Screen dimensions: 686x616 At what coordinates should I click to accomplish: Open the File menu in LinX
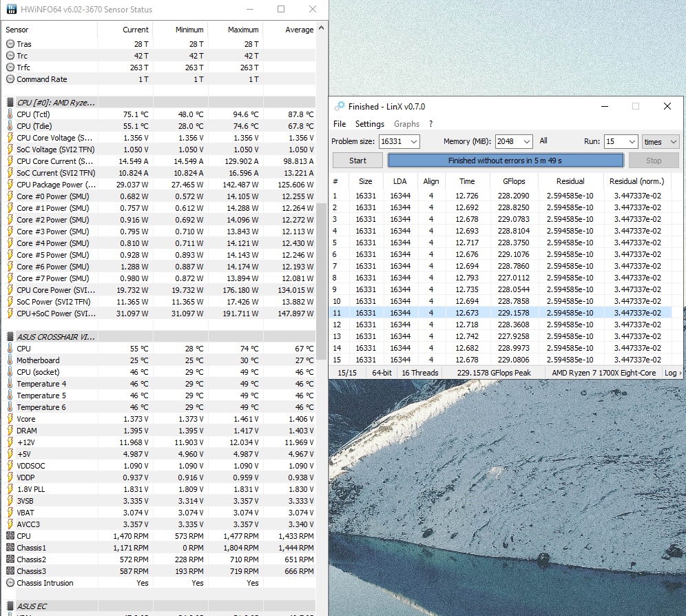[x=340, y=124]
